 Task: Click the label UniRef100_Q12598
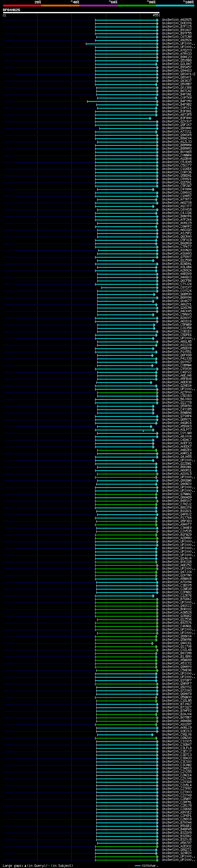point(177,260)
